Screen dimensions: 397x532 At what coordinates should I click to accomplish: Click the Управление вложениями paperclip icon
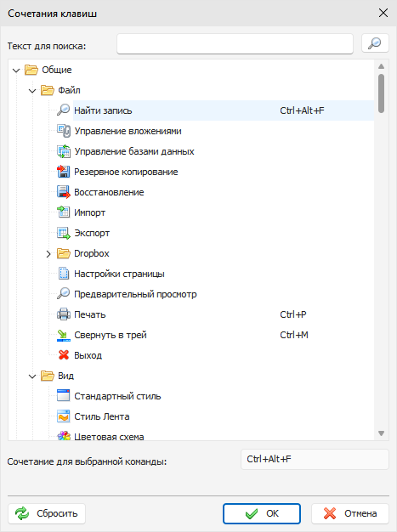point(64,131)
